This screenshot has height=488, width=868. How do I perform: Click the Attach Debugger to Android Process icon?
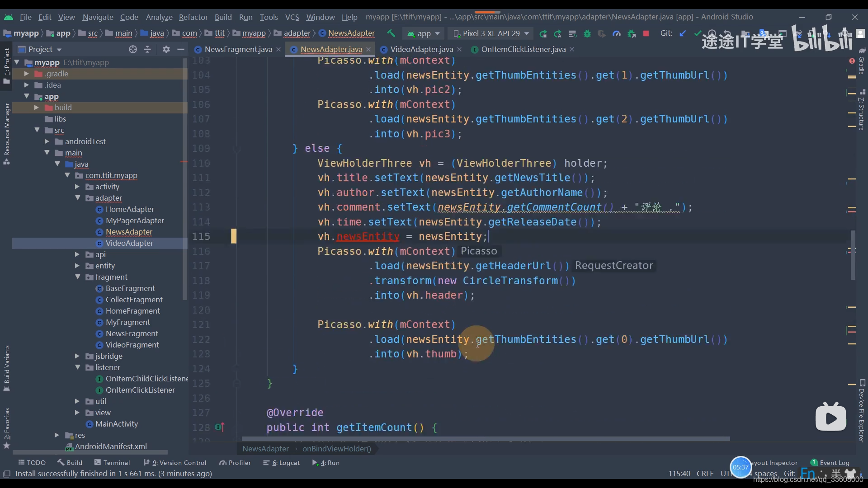(632, 33)
